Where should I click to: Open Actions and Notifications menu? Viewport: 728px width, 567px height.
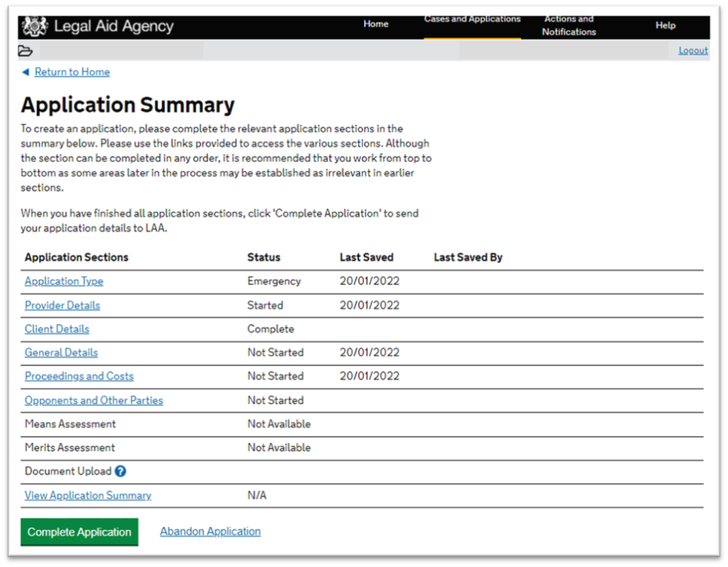(x=569, y=26)
